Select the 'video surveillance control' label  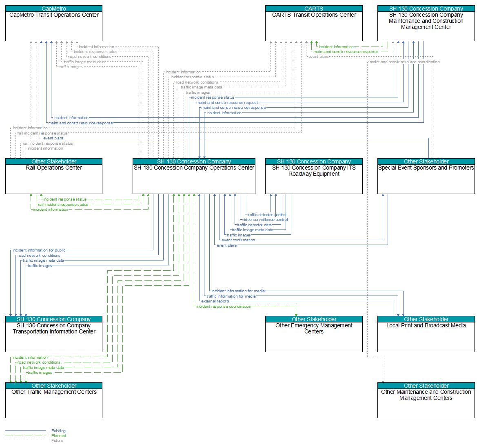pos(265,220)
